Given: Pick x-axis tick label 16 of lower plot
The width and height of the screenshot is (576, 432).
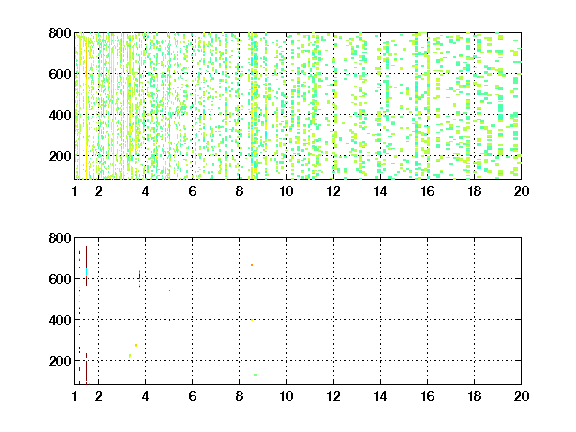Looking at the screenshot, I should click(427, 396).
